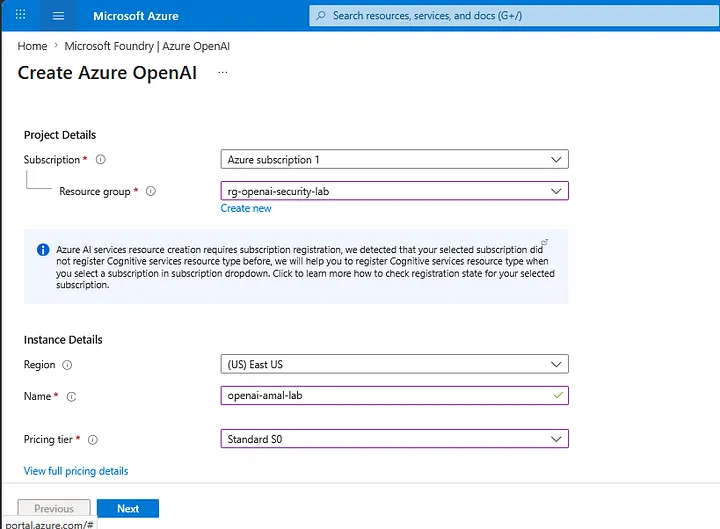Open the Region dropdown
This screenshot has height=529, width=720.
[x=394, y=364]
